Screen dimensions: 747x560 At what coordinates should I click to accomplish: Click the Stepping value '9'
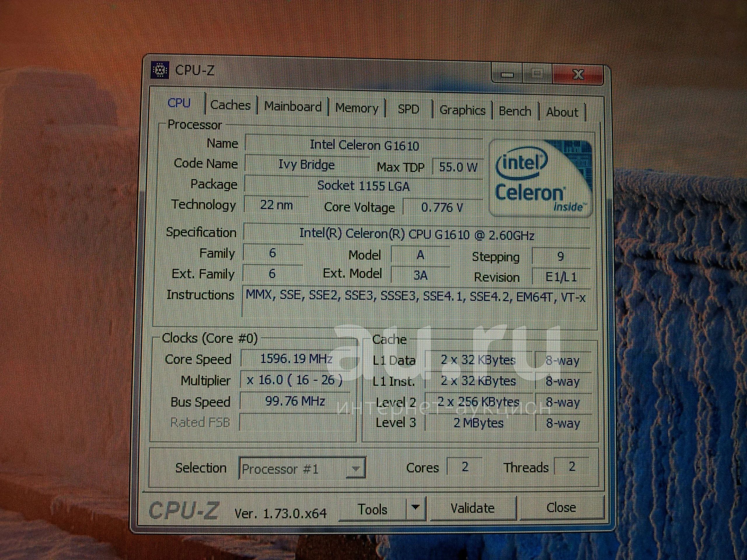point(561,257)
